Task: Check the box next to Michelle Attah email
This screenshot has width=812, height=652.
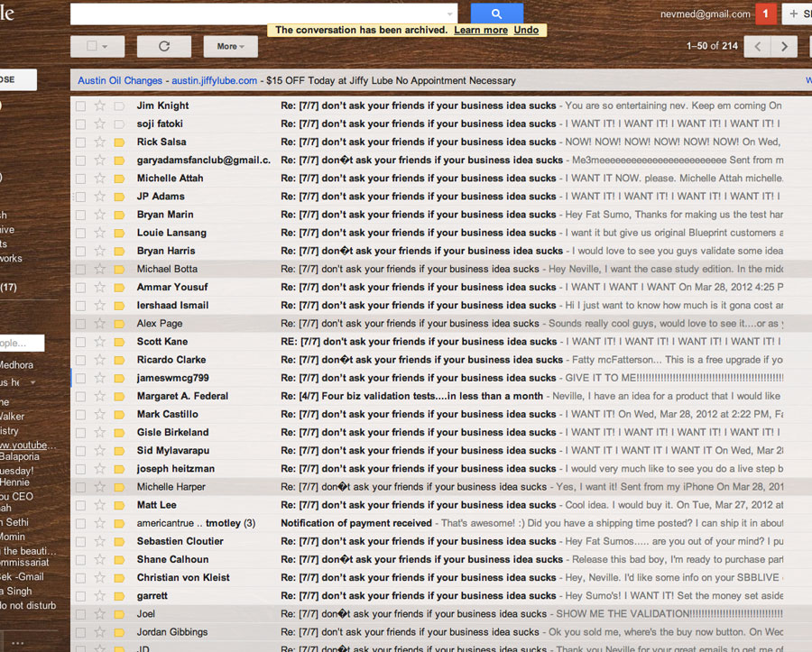Action: point(80,179)
